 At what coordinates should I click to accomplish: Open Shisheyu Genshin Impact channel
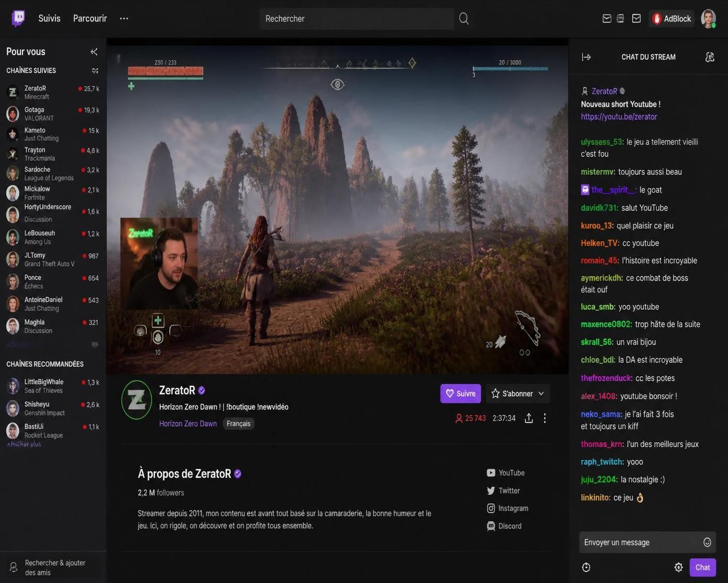[52, 408]
